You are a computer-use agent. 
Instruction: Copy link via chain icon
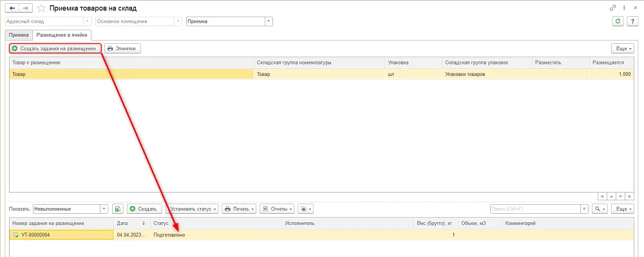pos(613,8)
